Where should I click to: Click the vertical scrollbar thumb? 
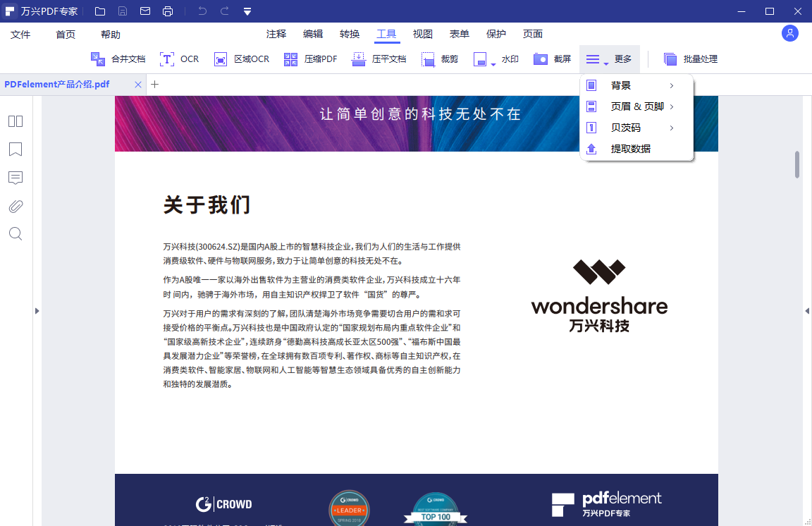[797, 164]
